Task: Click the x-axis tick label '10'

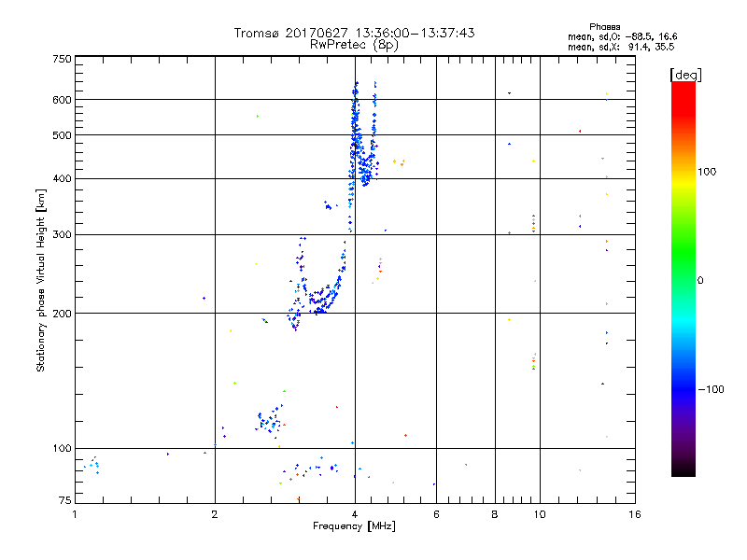Action: 540,514
